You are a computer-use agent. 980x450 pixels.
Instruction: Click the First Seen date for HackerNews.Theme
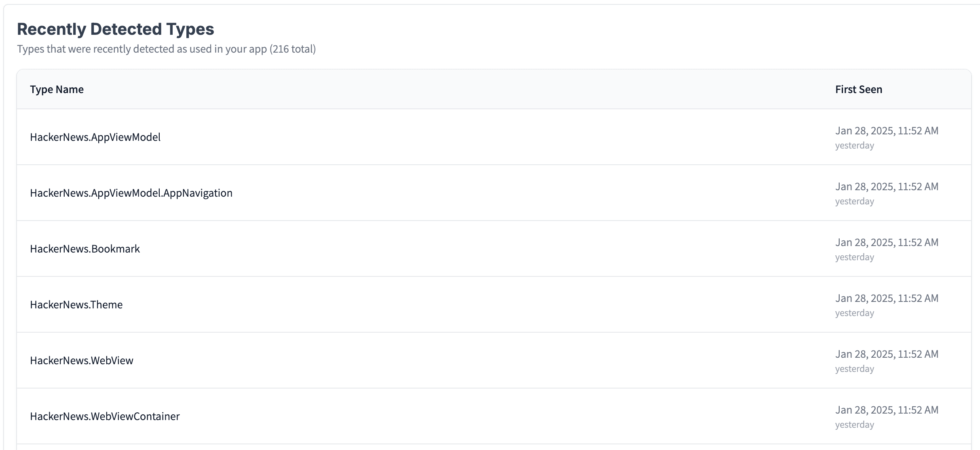pos(887,298)
